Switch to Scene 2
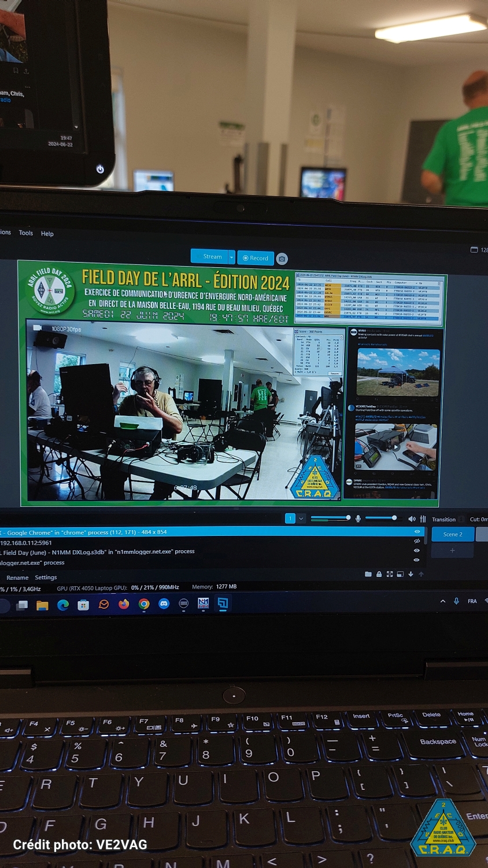The height and width of the screenshot is (868, 488). [x=453, y=534]
